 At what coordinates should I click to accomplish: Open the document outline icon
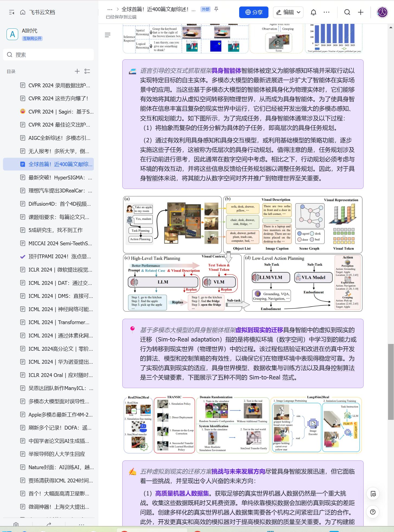click(x=108, y=35)
